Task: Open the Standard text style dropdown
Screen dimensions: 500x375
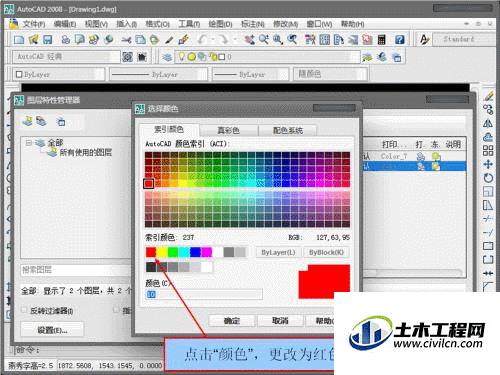Action: 463,39
